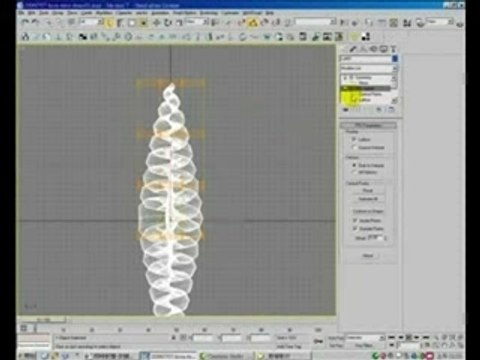Click Go to End playback button

426,338
